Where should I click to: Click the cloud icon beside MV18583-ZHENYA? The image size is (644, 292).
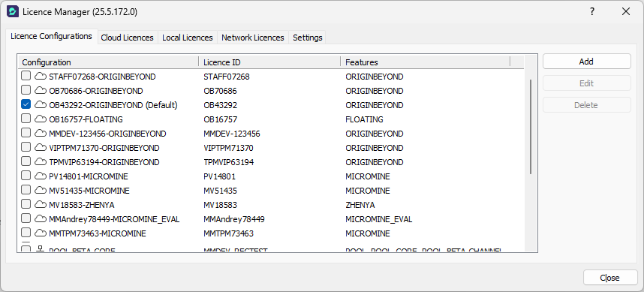coord(40,204)
